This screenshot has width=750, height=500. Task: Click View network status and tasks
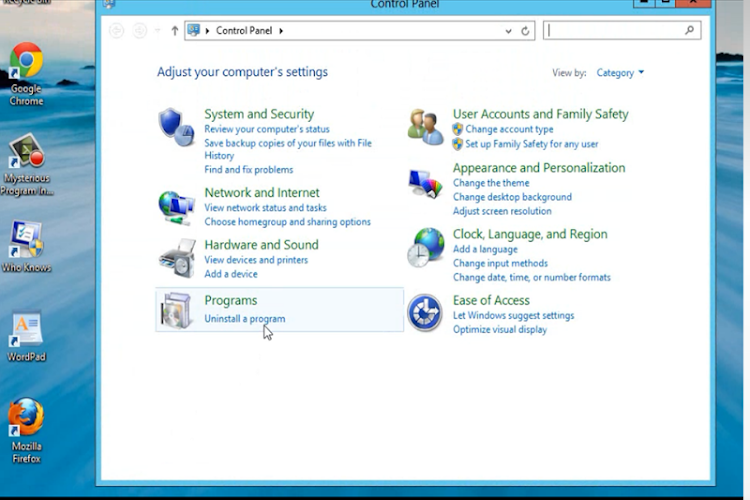point(265,208)
